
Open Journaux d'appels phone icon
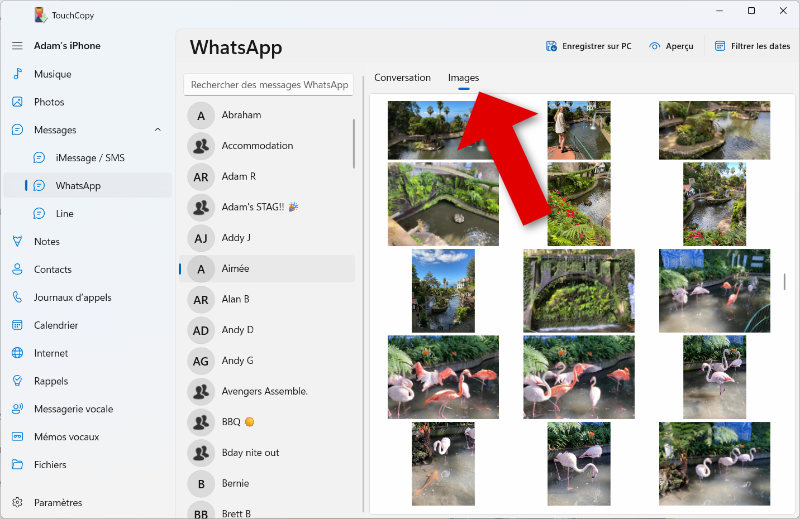click(x=17, y=297)
